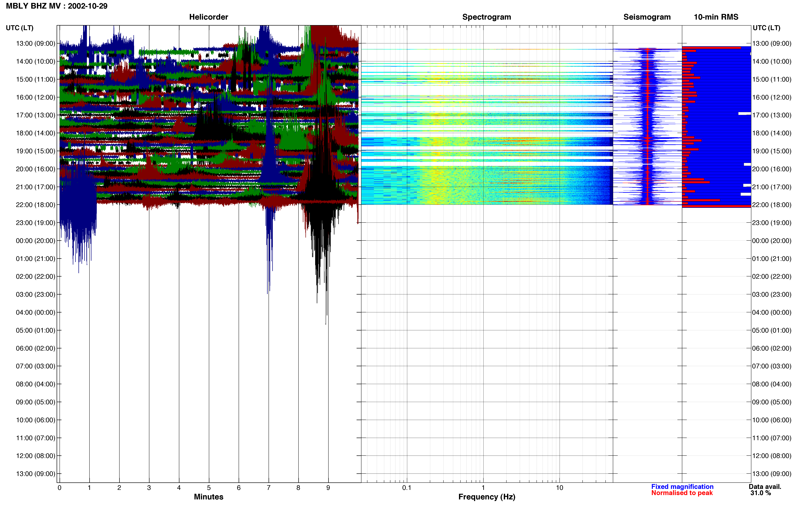812x508 pixels.
Task: Click left axis label '15:00 (11:00)'
Action: point(36,79)
